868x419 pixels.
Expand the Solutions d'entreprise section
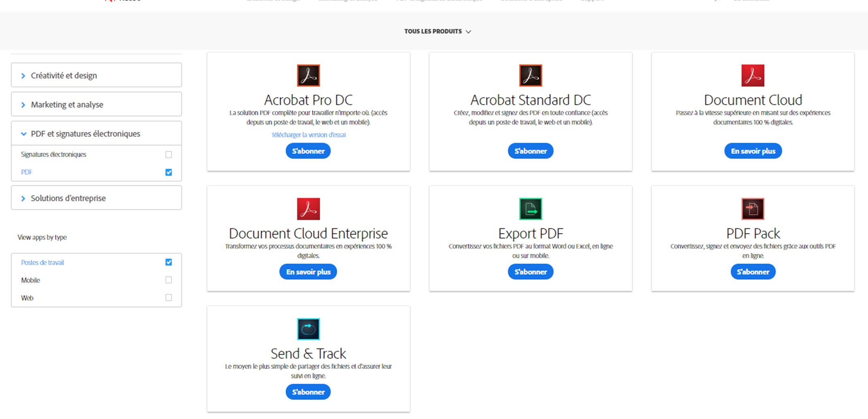pyautogui.click(x=96, y=198)
